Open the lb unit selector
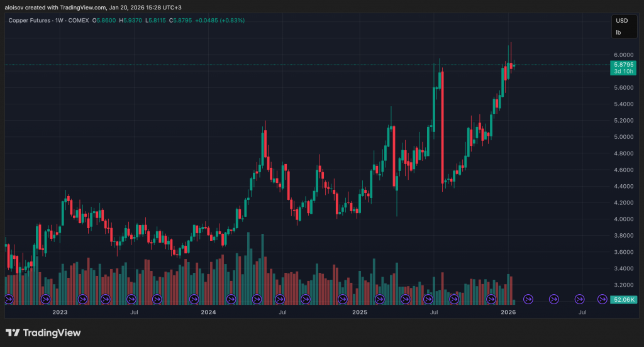 coord(619,32)
